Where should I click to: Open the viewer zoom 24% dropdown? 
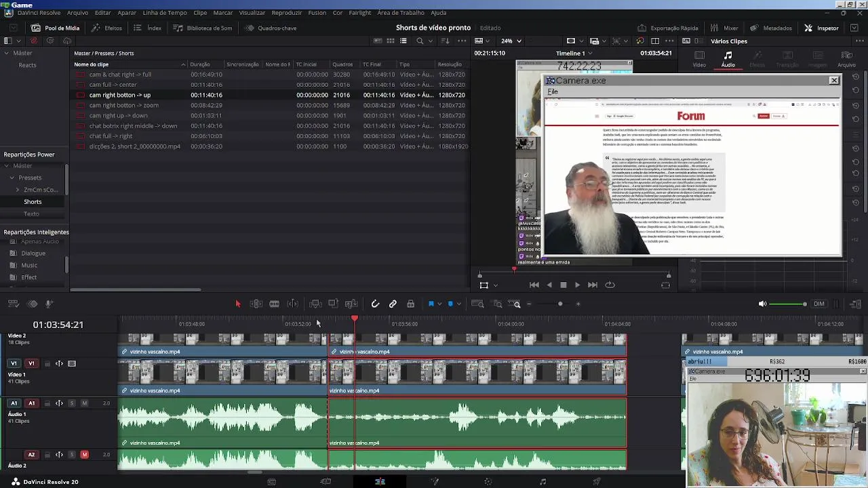tap(511, 41)
